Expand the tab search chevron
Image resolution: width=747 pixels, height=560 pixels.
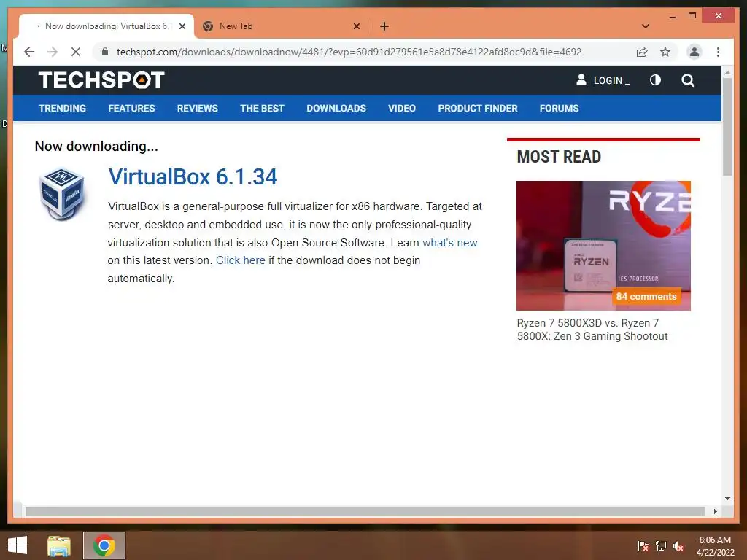[646, 26]
